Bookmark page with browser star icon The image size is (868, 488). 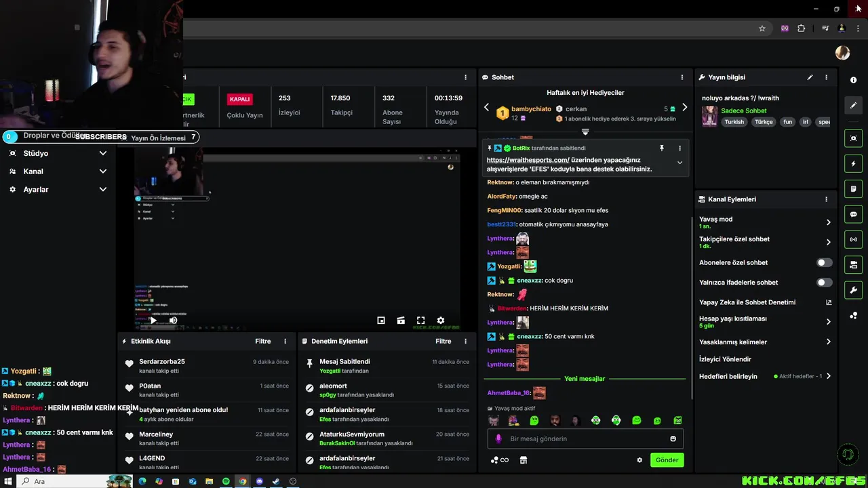coord(762,28)
